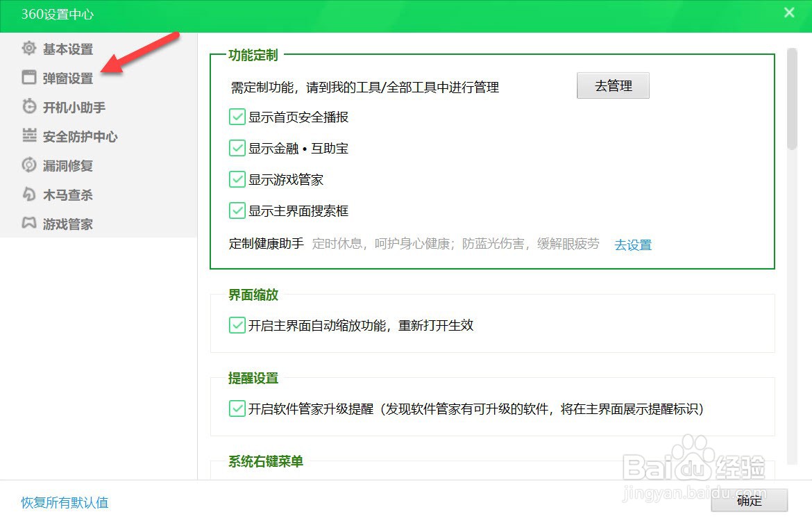Click the vertical scrollbar thumb
812x521 pixels.
[x=792, y=99]
